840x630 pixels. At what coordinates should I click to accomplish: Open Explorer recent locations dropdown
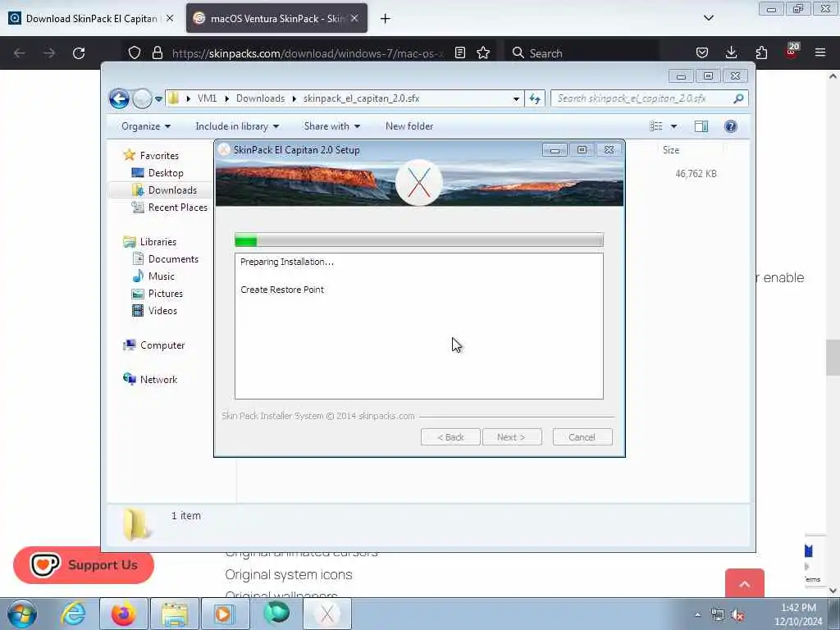tap(158, 99)
